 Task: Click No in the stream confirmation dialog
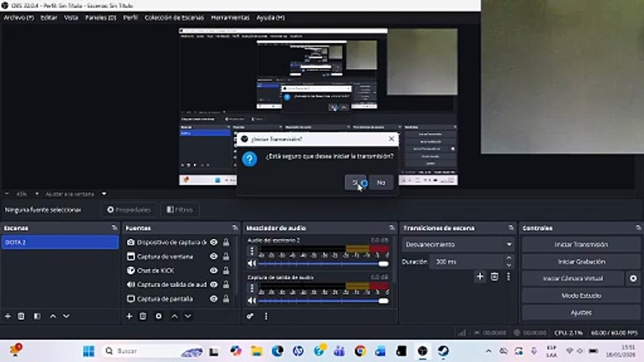pos(381,183)
